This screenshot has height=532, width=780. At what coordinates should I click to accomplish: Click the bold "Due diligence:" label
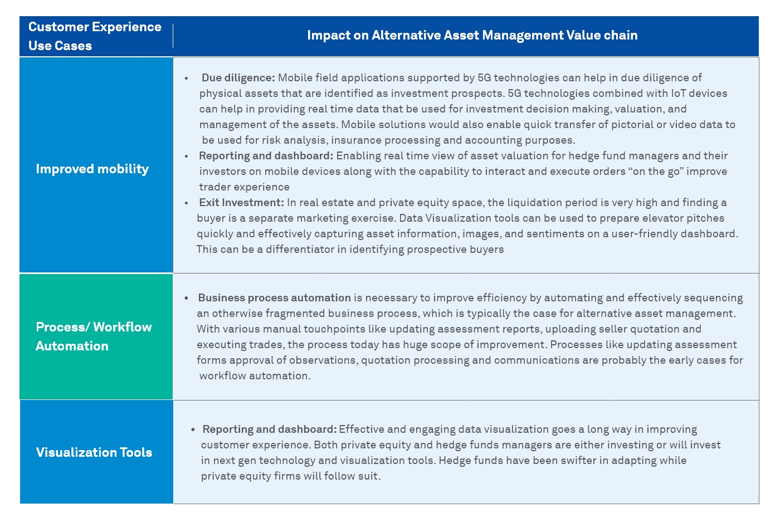[238, 78]
